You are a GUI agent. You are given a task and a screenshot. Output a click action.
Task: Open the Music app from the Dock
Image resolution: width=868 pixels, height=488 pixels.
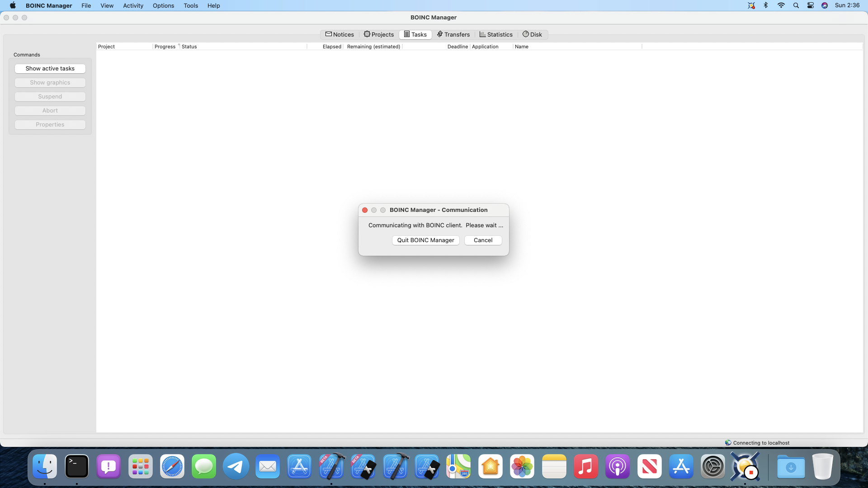585,466
